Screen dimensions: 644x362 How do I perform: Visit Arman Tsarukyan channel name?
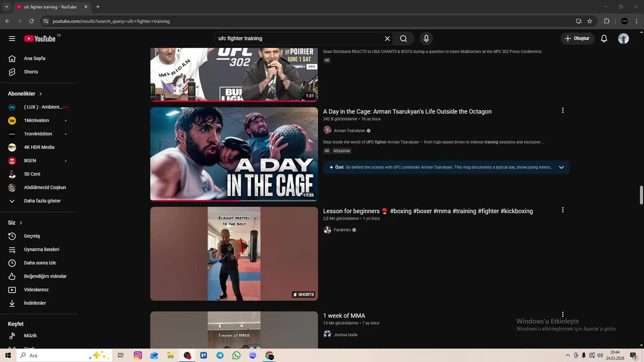pos(349,131)
